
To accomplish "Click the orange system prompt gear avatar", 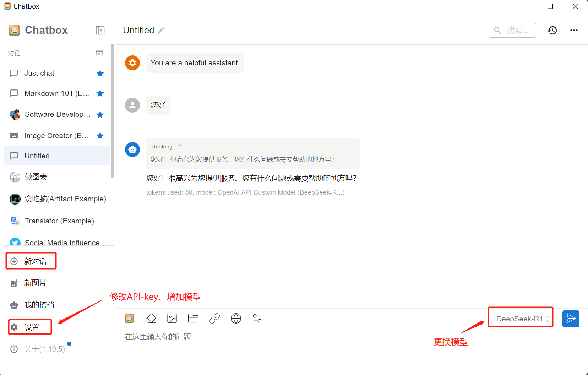I will click(132, 63).
